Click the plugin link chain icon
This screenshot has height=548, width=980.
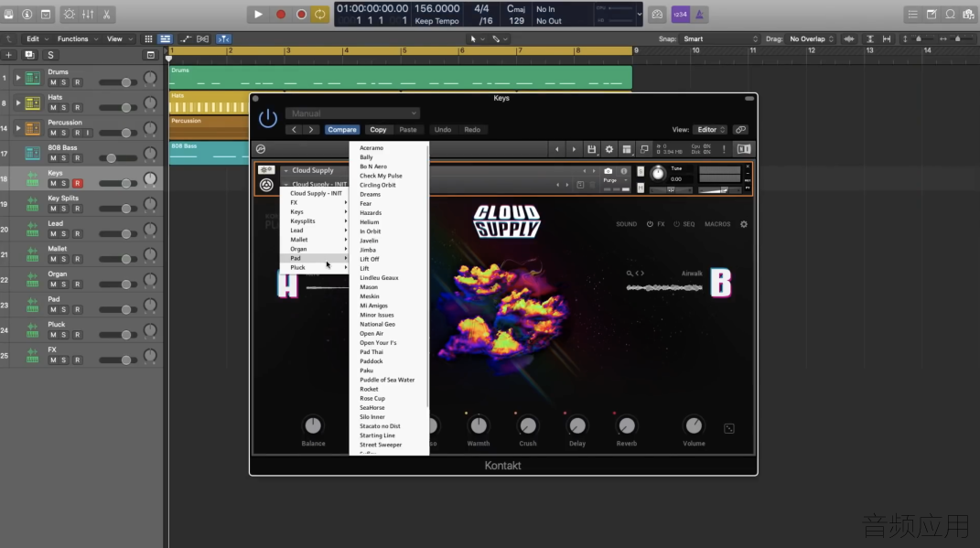pos(740,129)
